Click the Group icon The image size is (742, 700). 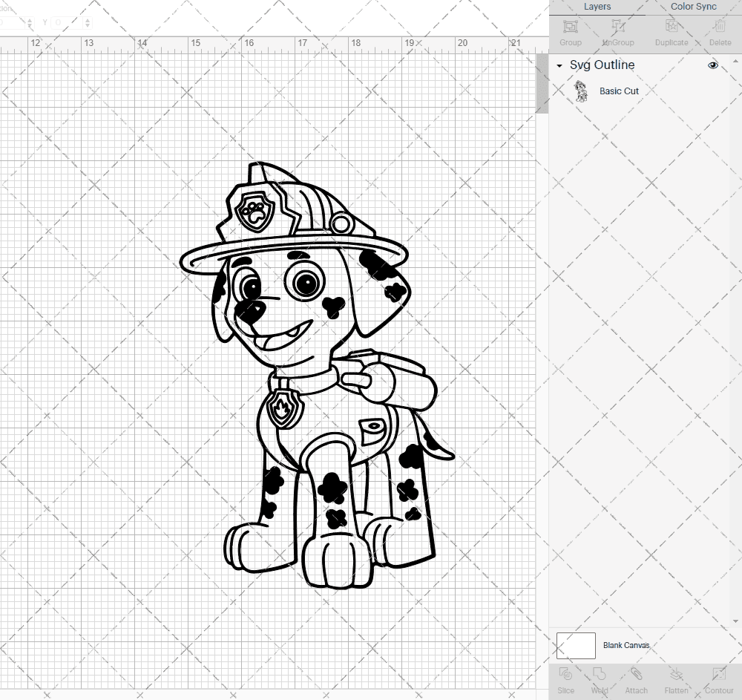570,28
